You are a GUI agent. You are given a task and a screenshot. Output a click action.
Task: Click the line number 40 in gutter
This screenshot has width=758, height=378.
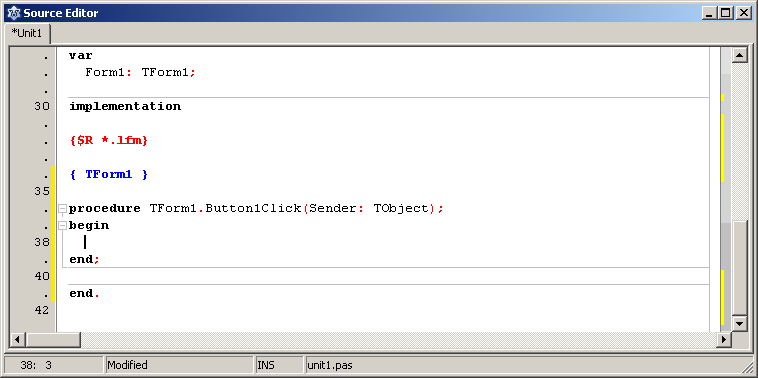coord(42,276)
